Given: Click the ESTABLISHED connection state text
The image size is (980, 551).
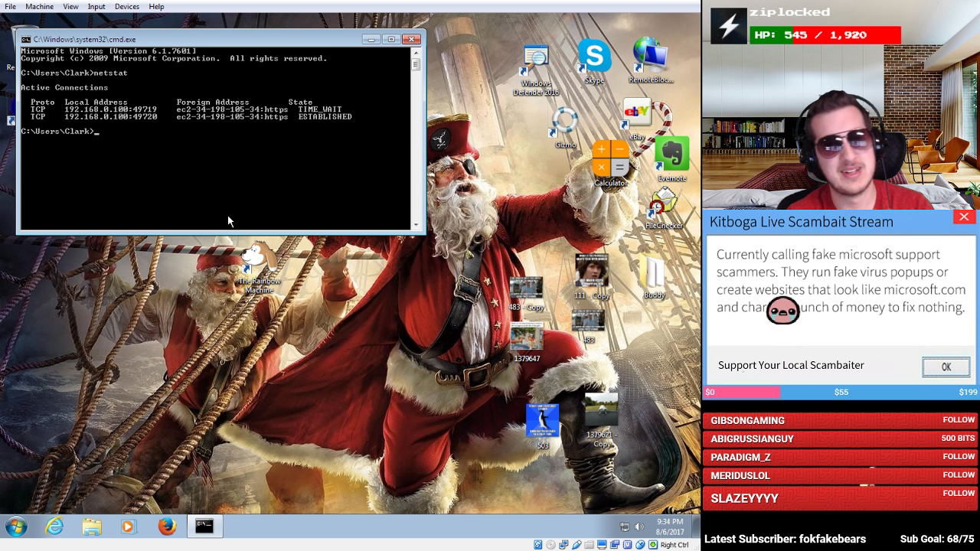Looking at the screenshot, I should [x=325, y=117].
